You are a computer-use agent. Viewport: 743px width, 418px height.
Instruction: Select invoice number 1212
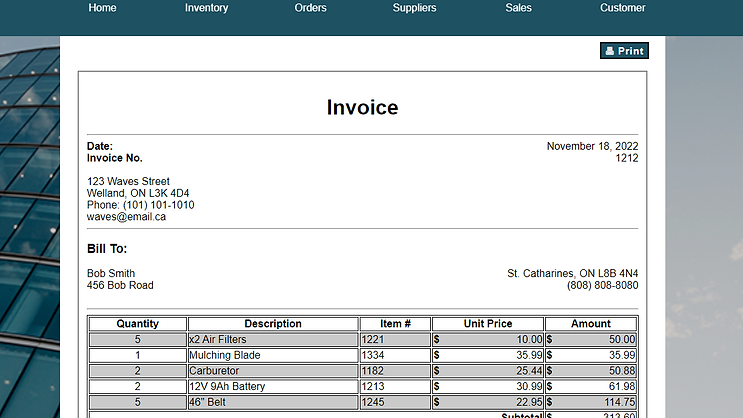pyautogui.click(x=626, y=158)
